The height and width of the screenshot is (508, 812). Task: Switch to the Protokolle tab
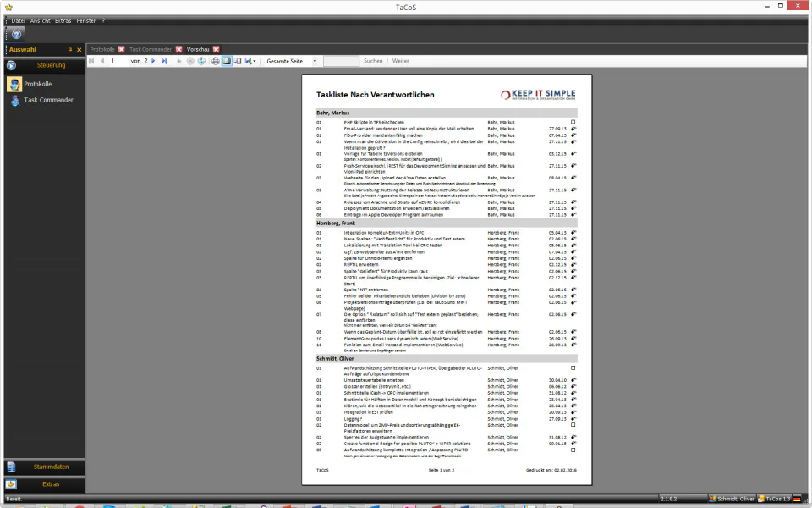[102, 49]
